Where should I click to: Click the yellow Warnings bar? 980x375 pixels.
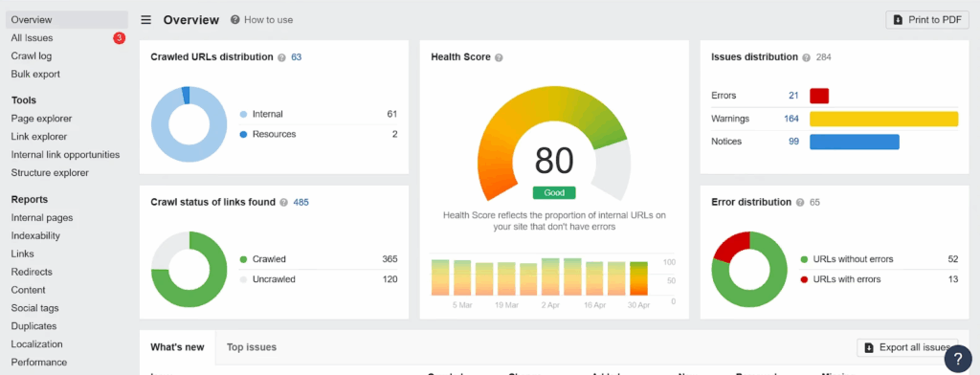click(883, 119)
